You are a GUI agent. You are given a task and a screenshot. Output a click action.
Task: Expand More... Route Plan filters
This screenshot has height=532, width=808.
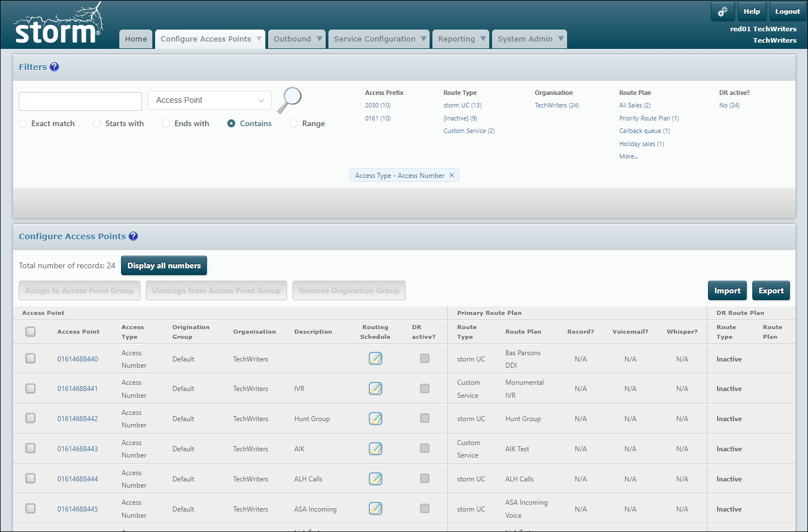click(628, 156)
